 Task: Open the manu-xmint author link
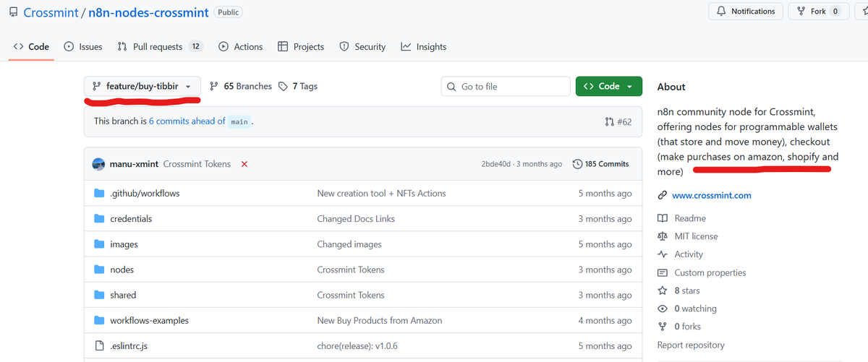click(x=134, y=165)
